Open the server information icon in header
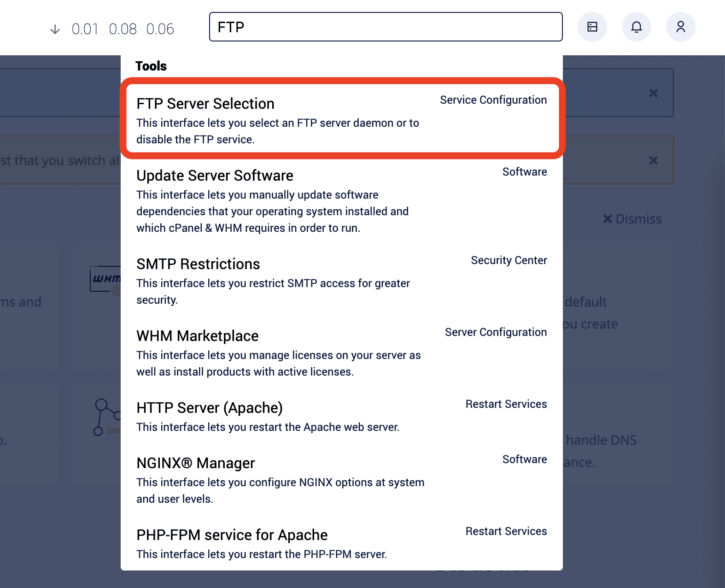The width and height of the screenshot is (725, 588). 592,27
